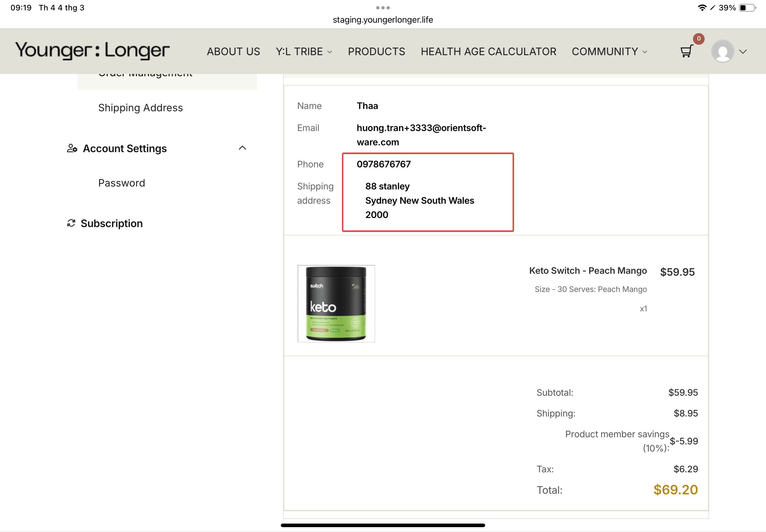
Task: Open the shopping cart icon
Action: coord(686,52)
